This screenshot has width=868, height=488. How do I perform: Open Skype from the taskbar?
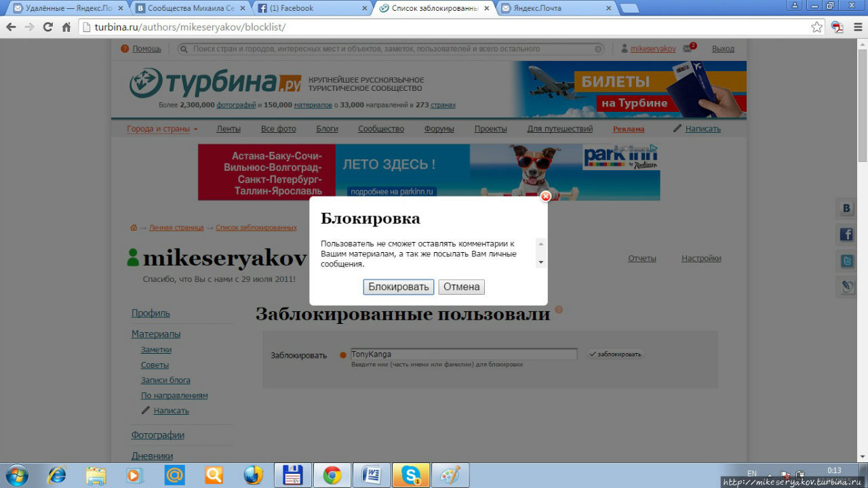pos(411,475)
